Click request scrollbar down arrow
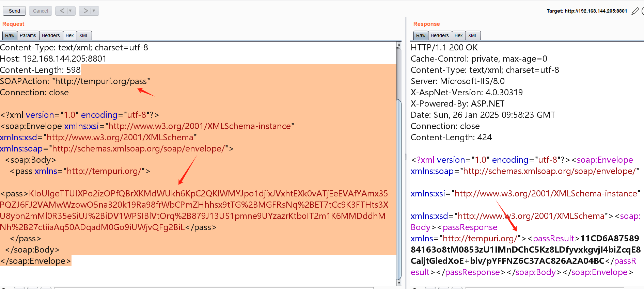The width and height of the screenshot is (644, 289). pos(399,283)
